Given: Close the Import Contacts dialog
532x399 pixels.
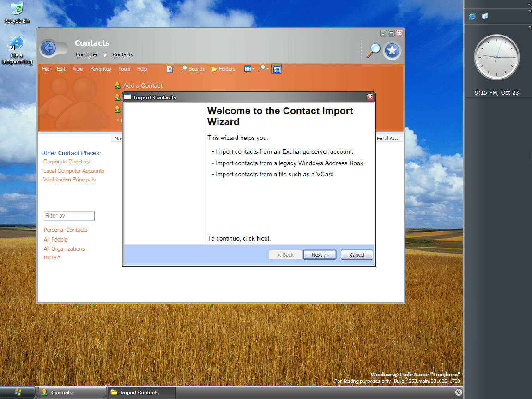Looking at the screenshot, I should [370, 97].
